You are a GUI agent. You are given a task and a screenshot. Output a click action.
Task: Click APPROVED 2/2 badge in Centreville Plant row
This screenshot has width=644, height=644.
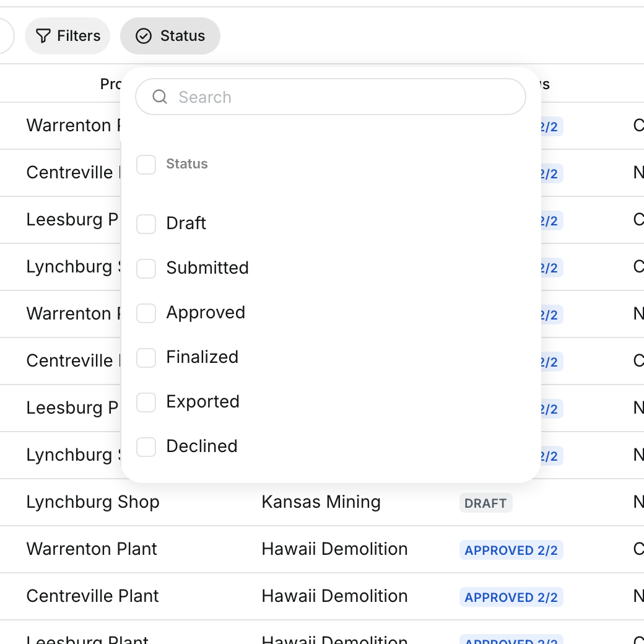(x=511, y=597)
